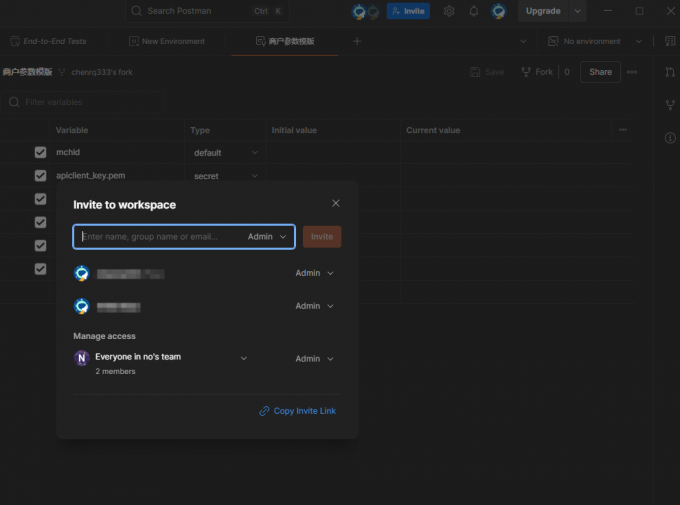Open the mchid type dropdown showing default
This screenshot has height=505, width=680.
click(x=226, y=153)
